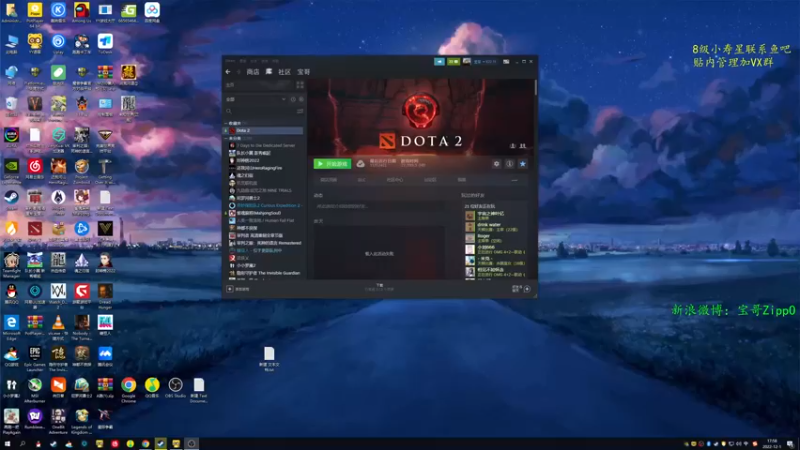Open the 宝哥 profile tab in Steam
This screenshot has width=800, height=450.
pyautogui.click(x=304, y=72)
